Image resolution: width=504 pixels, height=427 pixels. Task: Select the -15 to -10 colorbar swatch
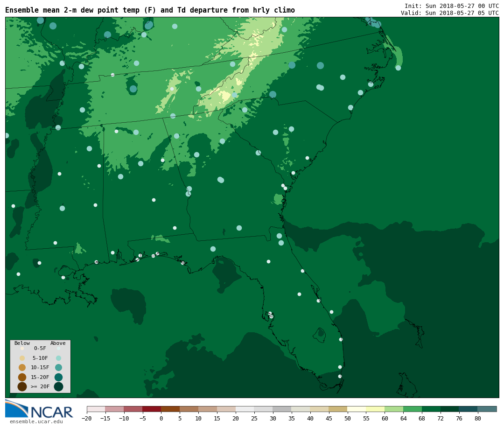115,409
